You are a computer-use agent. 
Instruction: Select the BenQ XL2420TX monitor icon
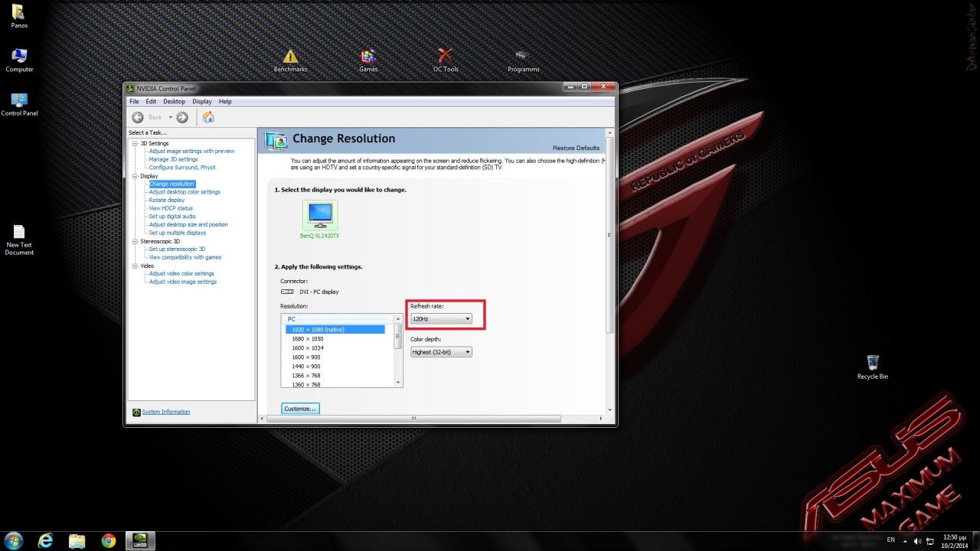pos(320,215)
